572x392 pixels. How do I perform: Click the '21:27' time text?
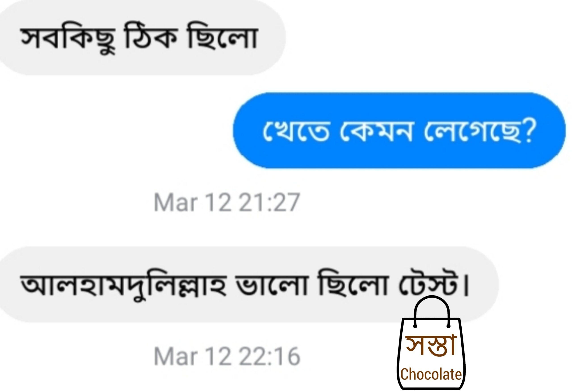269,202
